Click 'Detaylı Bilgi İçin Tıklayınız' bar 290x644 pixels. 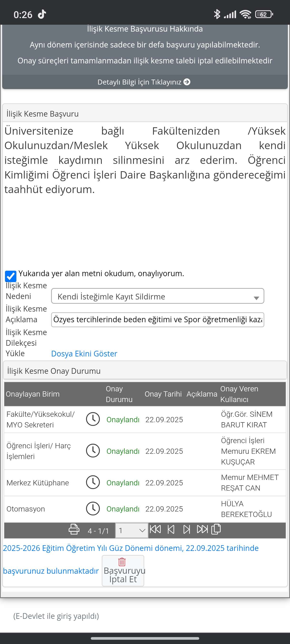[x=145, y=82]
